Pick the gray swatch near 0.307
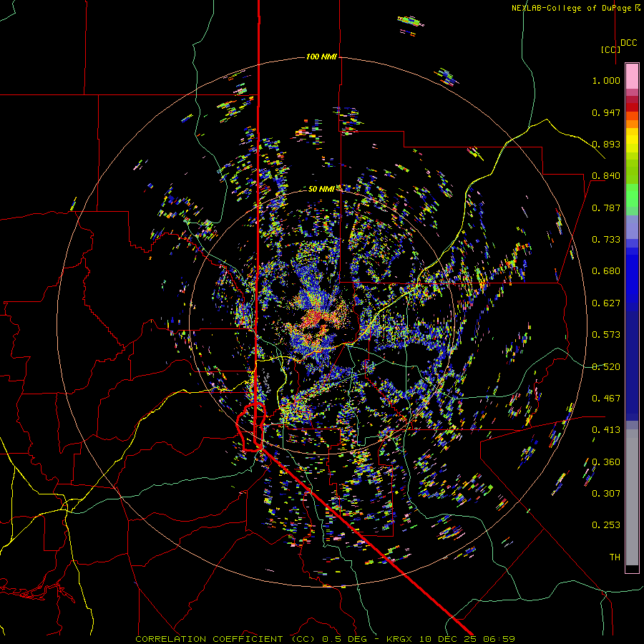This screenshot has width=644, height=644. coord(632,501)
